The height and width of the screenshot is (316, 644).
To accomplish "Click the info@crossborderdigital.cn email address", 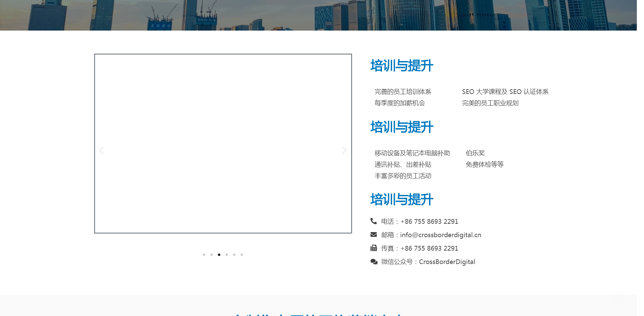I will [x=440, y=235].
